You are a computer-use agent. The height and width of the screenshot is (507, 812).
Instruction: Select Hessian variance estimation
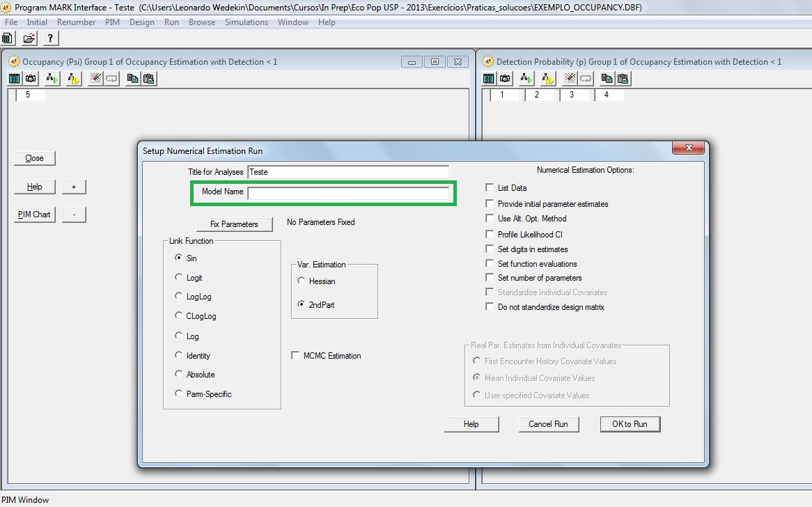(301, 281)
